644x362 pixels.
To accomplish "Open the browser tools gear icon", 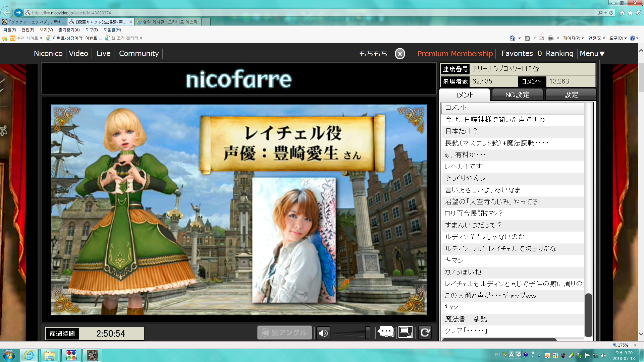I will pos(639,13).
